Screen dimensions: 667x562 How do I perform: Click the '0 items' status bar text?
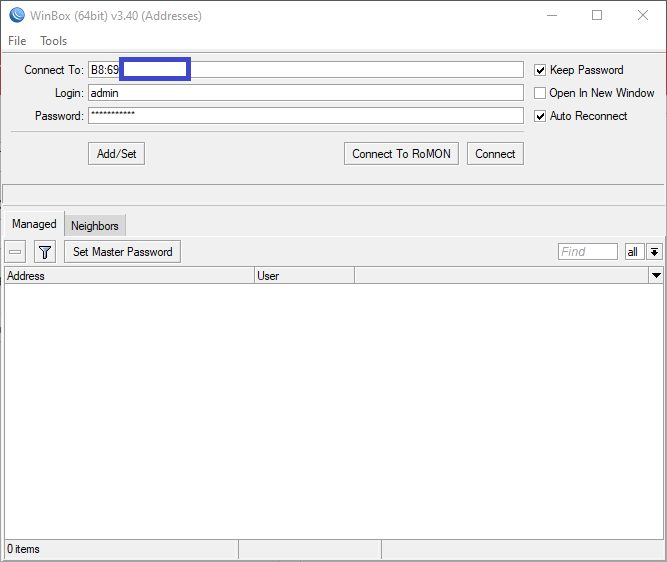click(23, 549)
